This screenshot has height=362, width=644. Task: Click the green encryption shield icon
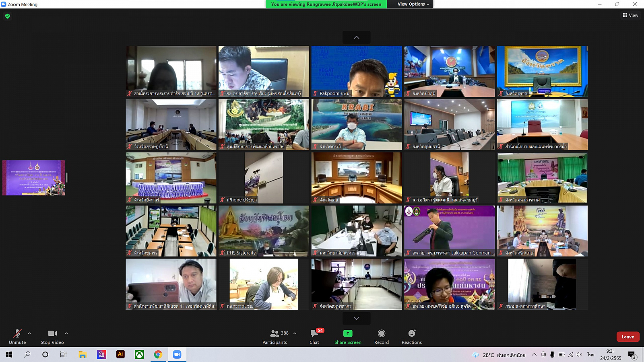pos(7,16)
